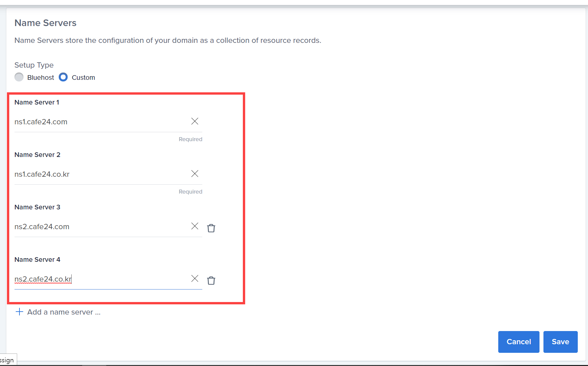The image size is (588, 366).
Task: Clear the Name Server 4 field
Action: click(195, 279)
